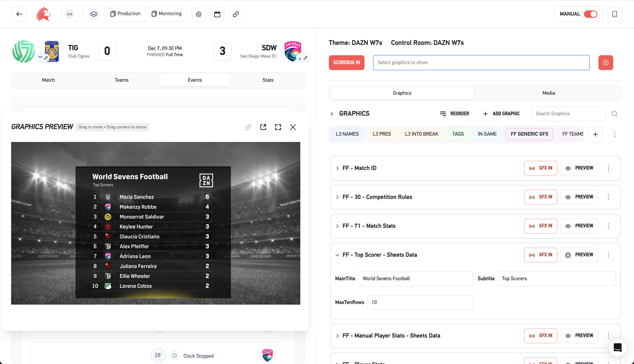The image size is (634, 364).
Task: Switch to the Media tab
Action: [x=549, y=93]
